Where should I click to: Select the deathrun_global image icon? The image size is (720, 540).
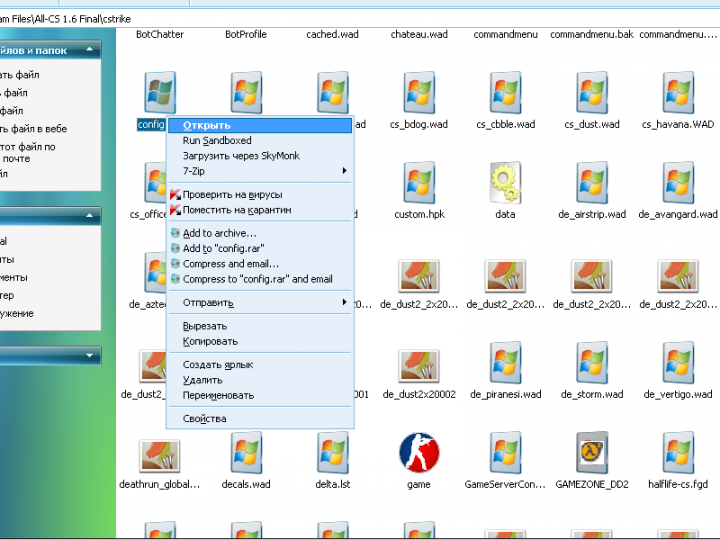pyautogui.click(x=159, y=456)
